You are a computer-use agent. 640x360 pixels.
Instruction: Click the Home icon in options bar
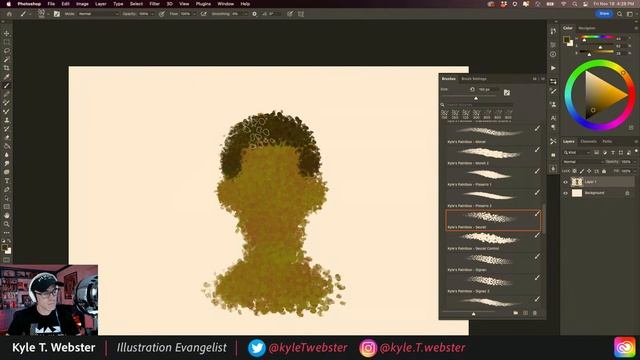pyautogui.click(x=9, y=14)
